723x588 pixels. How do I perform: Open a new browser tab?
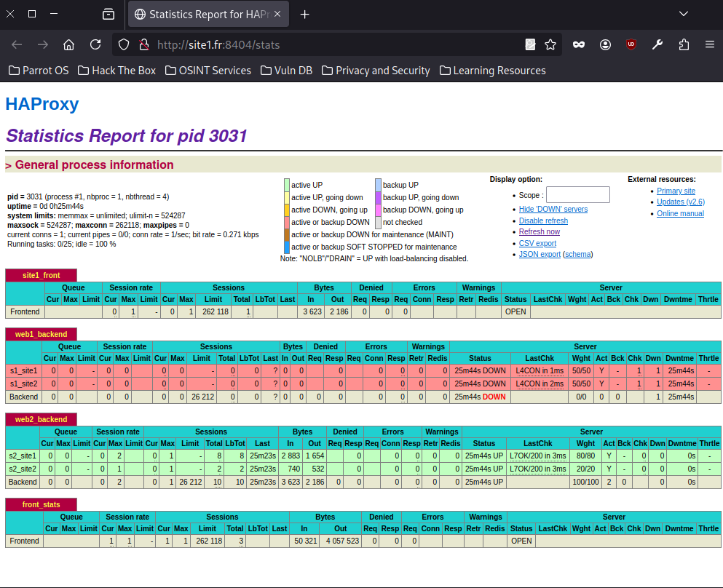(305, 15)
